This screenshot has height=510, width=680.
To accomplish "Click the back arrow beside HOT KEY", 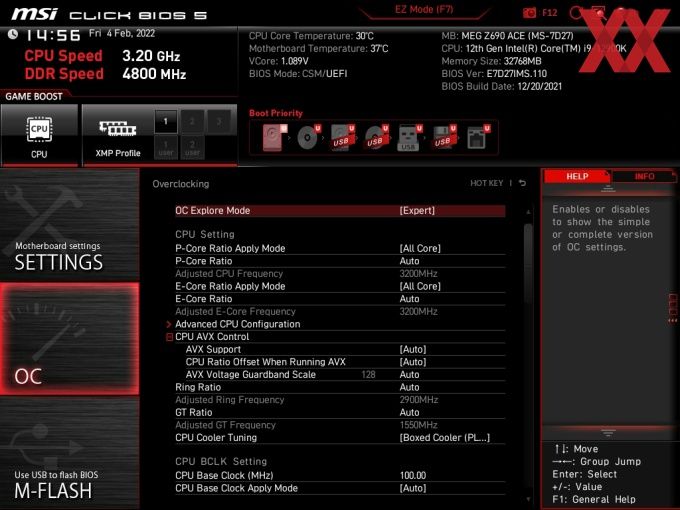I will (523, 183).
